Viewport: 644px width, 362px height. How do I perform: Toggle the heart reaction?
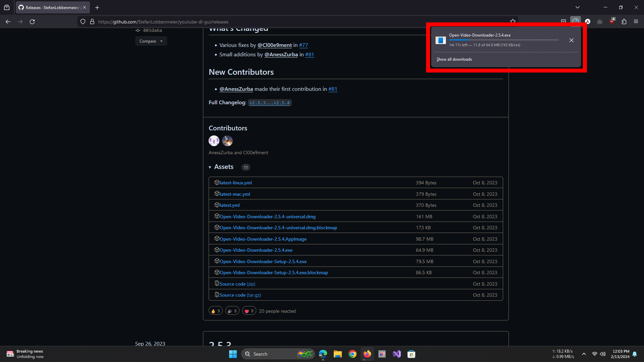tap(249, 311)
